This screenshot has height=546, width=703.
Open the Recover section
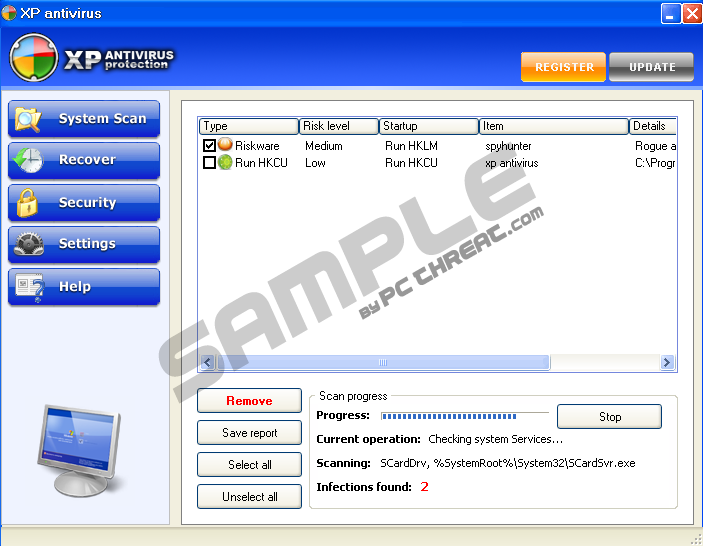pyautogui.click(x=84, y=160)
